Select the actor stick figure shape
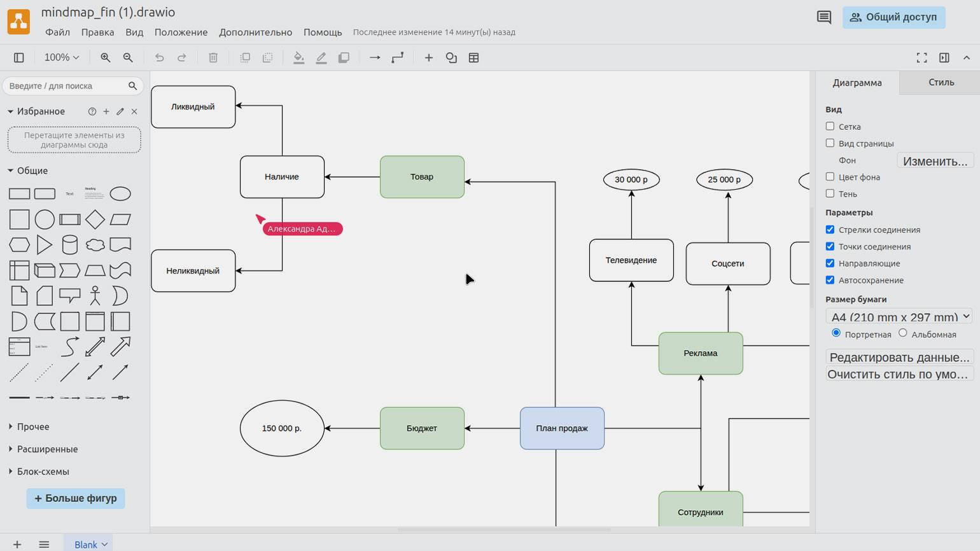 coord(95,296)
